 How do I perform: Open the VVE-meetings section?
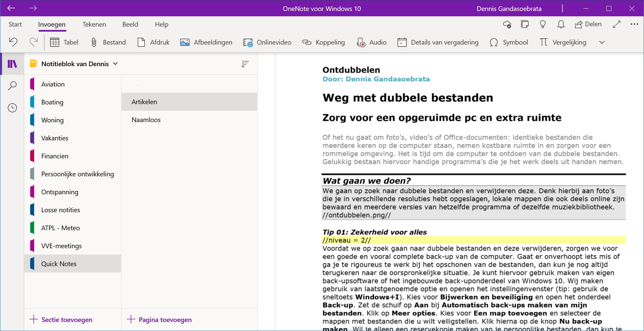click(x=73, y=246)
